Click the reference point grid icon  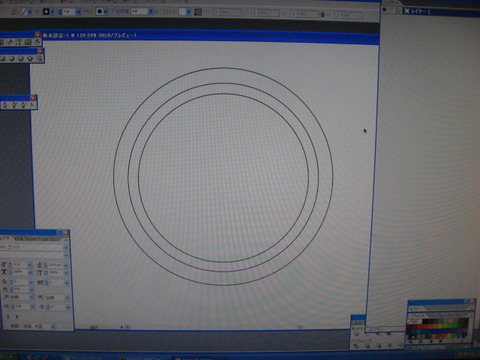[x=198, y=12]
